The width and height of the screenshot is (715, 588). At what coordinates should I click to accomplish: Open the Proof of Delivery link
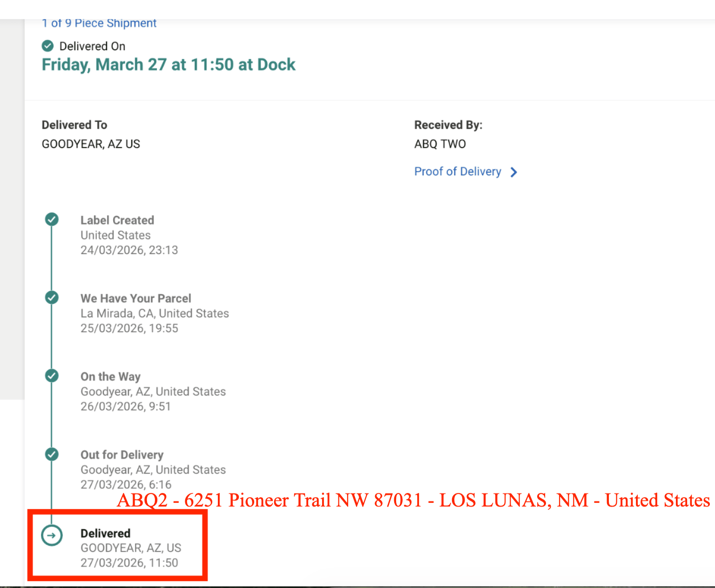[x=457, y=172]
